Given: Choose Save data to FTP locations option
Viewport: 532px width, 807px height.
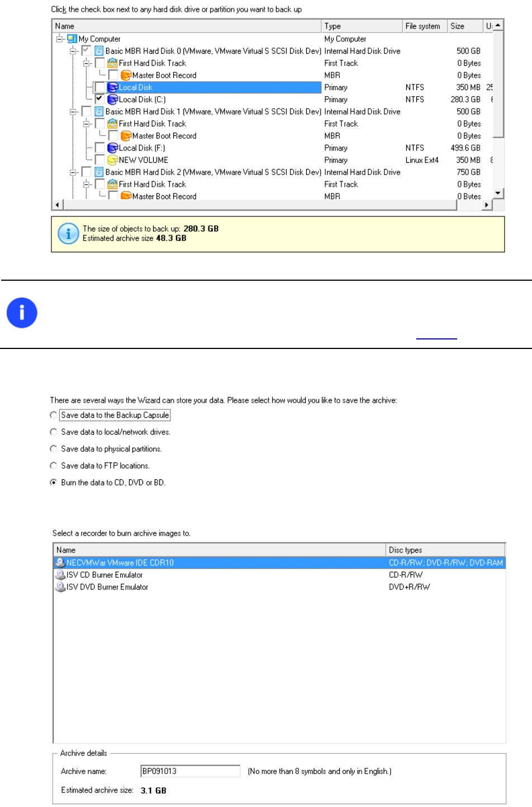Looking at the screenshot, I should point(54,465).
